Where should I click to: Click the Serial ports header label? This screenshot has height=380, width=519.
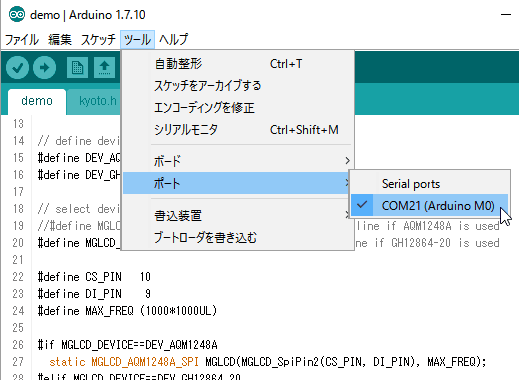[x=411, y=184]
